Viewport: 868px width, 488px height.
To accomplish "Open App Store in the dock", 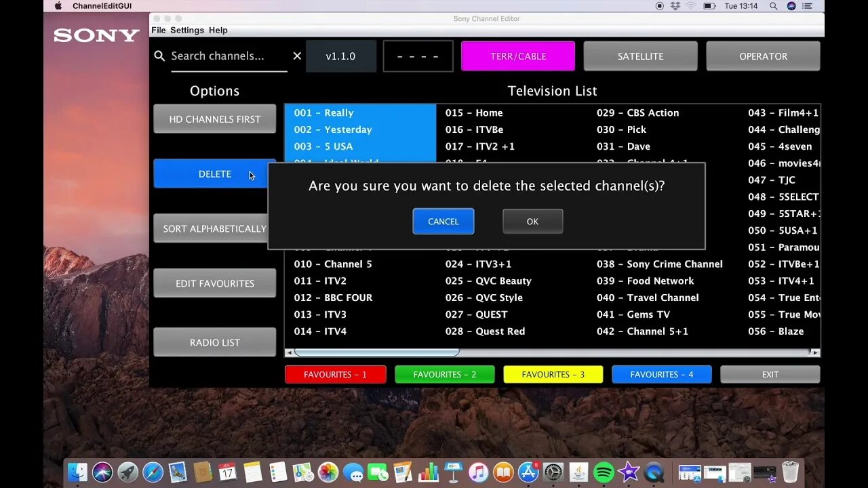I will 528,472.
